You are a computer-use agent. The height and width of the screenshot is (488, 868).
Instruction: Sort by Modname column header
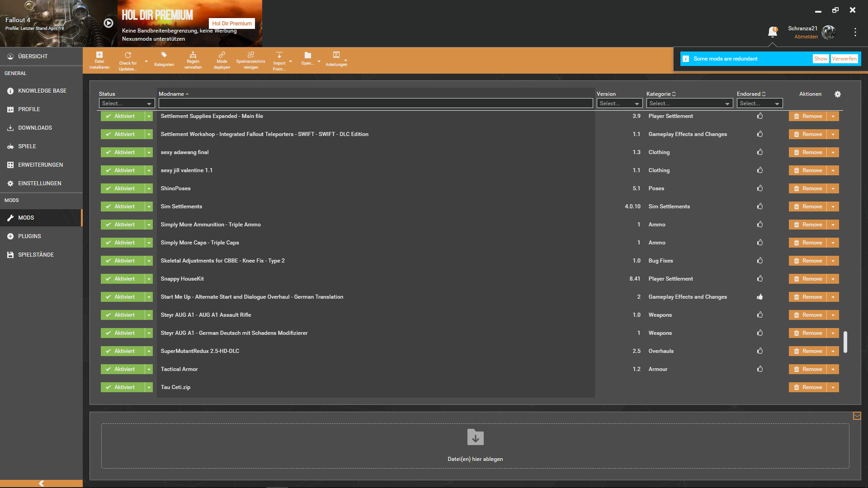(174, 94)
